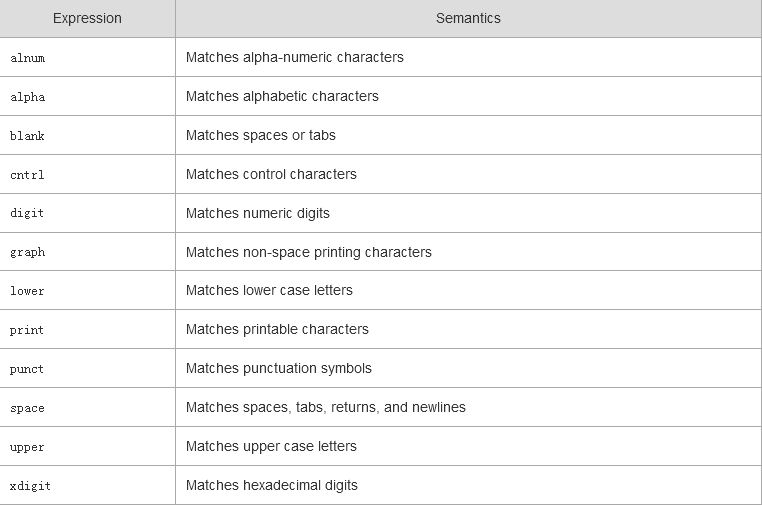
Task: Select the lower expression cell
Action: tap(28, 291)
